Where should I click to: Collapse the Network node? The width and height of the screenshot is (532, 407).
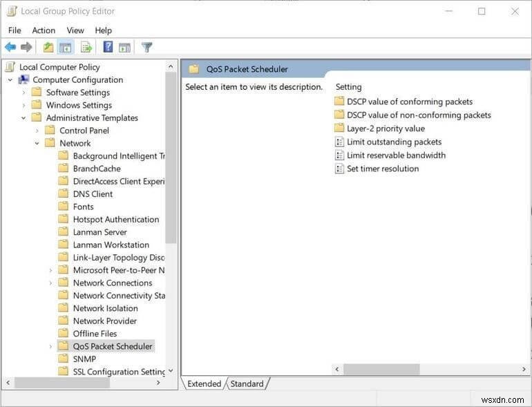(37, 143)
